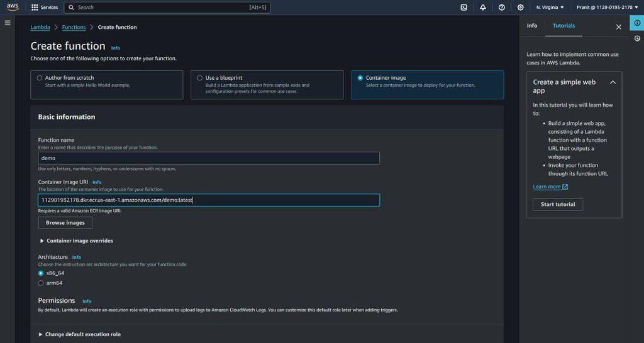
Task: Click the Create function breadcrumb text
Action: [x=117, y=27]
